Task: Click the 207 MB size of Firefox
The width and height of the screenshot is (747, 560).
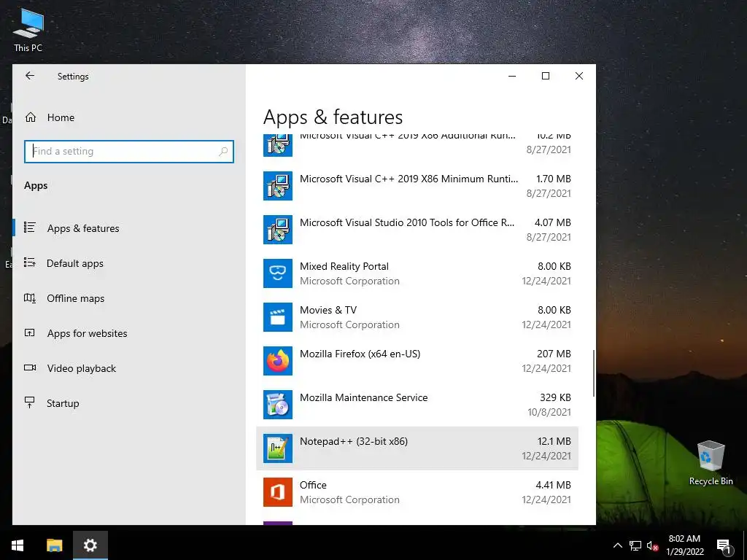Action: pos(554,354)
